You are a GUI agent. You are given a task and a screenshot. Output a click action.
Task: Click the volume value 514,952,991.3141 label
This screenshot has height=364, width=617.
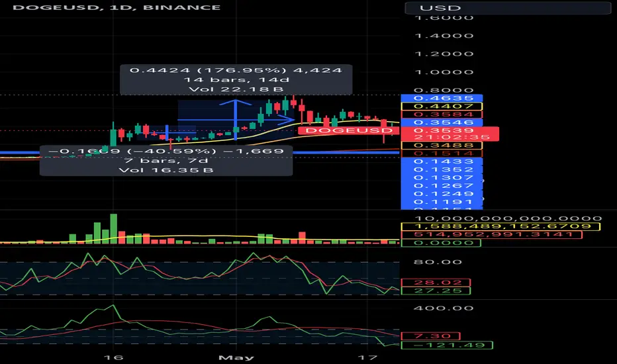coord(491,234)
